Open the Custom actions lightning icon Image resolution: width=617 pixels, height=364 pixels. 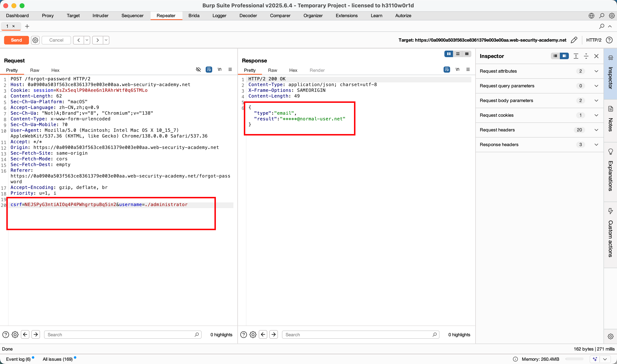tap(610, 211)
